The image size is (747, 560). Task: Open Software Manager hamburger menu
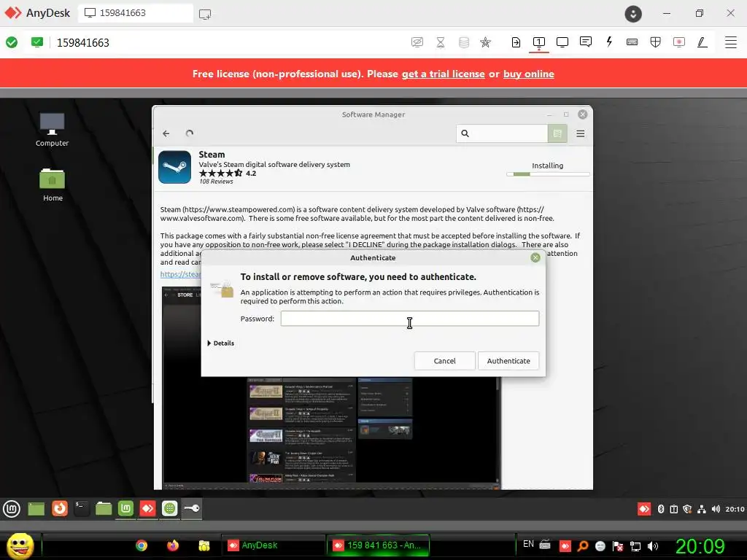pyautogui.click(x=580, y=134)
